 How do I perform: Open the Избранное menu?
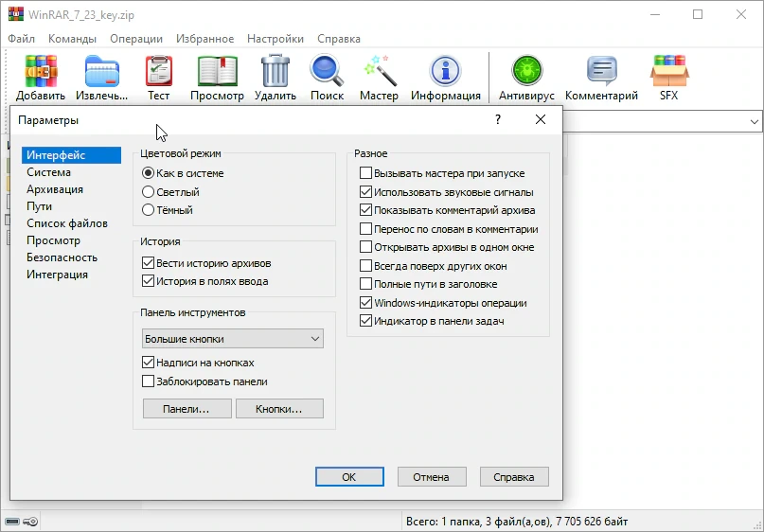(x=205, y=39)
